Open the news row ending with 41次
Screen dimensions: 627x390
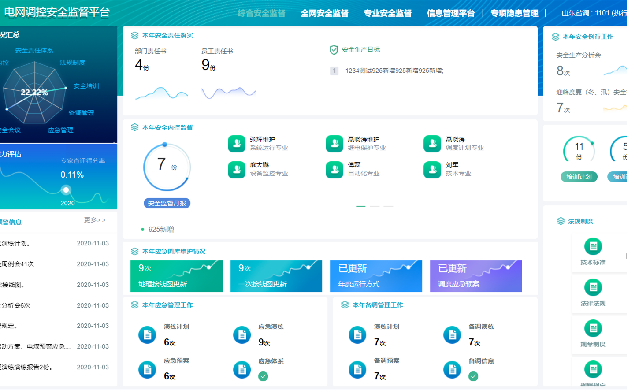[55, 264]
